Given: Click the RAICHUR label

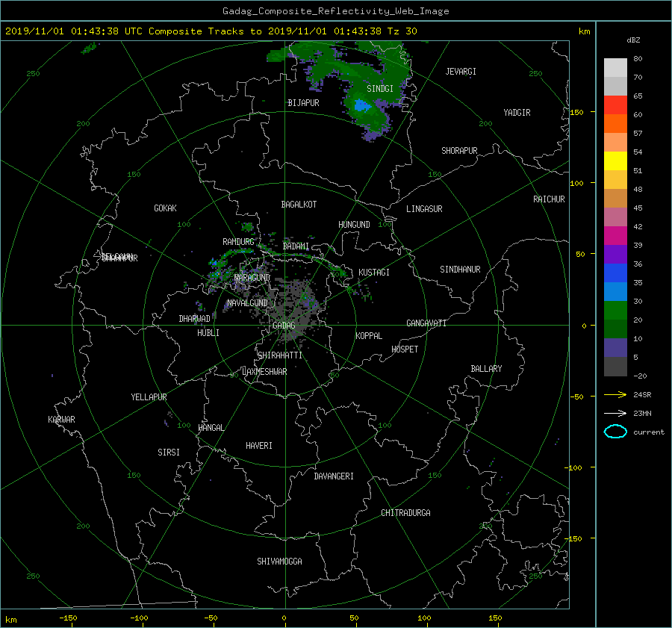Looking at the screenshot, I should (549, 199).
